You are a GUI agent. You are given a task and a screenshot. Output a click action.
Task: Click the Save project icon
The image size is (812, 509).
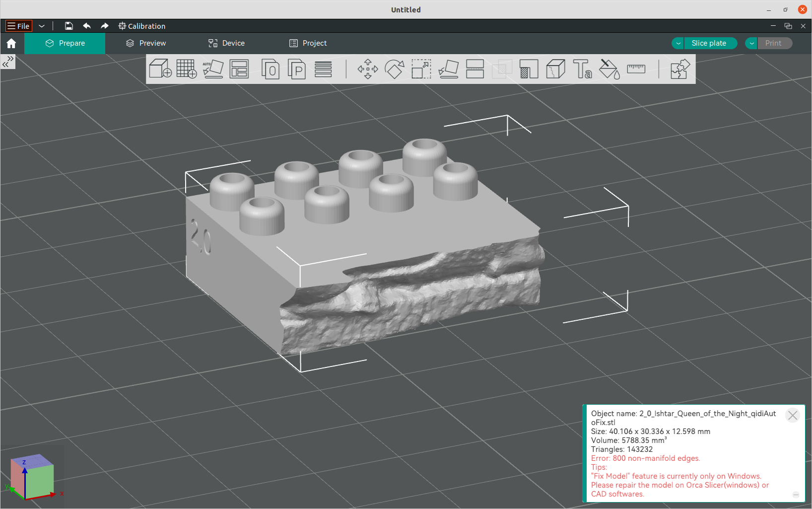point(69,26)
